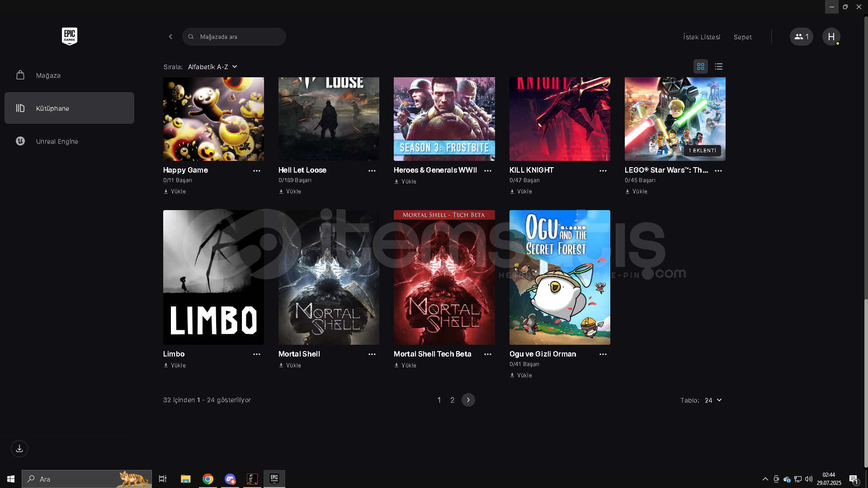The image size is (868, 488).
Task: Open Unreal Engine in the sidebar
Action: coord(69,141)
